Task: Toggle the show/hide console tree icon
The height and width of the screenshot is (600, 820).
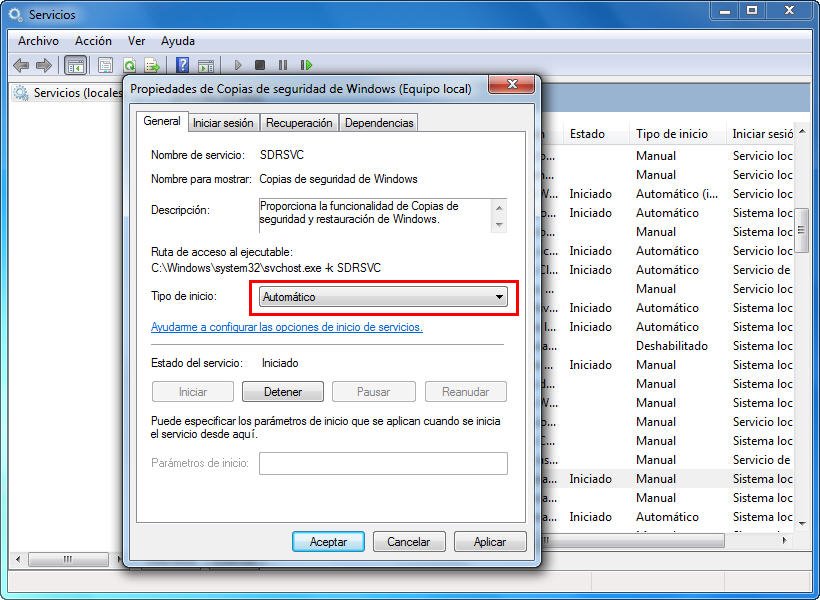Action: pos(75,65)
